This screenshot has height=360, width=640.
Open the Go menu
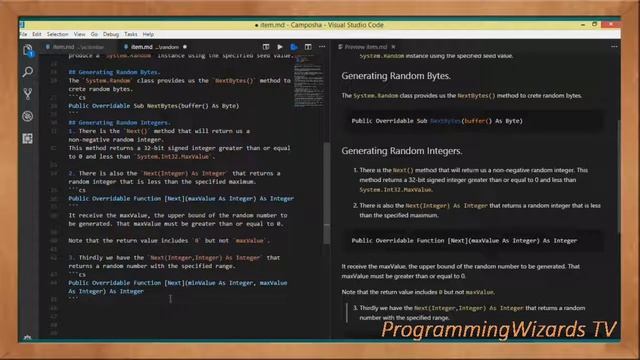pos(94,34)
